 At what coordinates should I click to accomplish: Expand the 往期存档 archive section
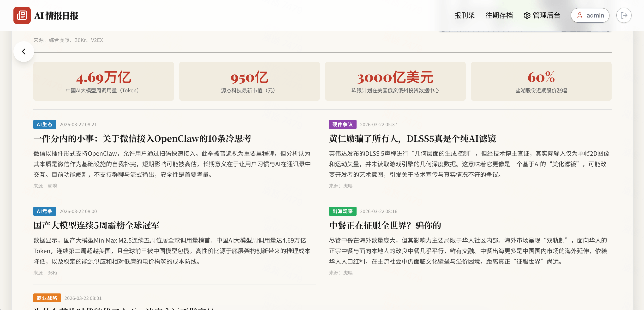[499, 15]
